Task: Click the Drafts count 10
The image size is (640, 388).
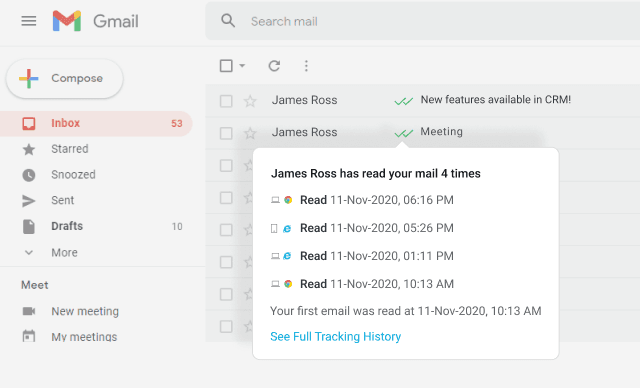Action: (x=177, y=226)
